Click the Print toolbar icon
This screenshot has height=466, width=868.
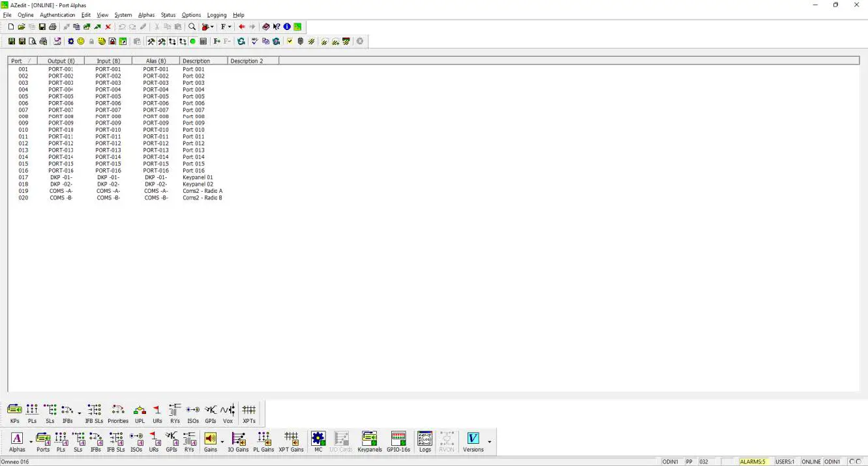click(x=53, y=27)
